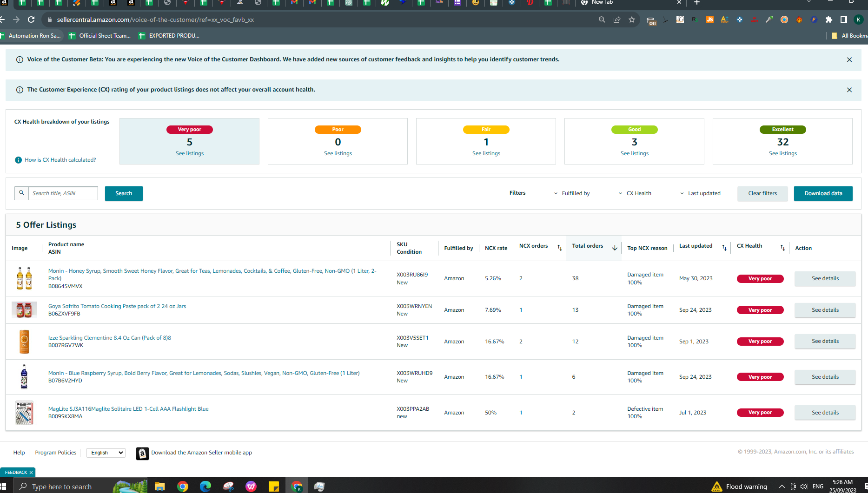
Task: Click the Download data button
Action: (823, 193)
